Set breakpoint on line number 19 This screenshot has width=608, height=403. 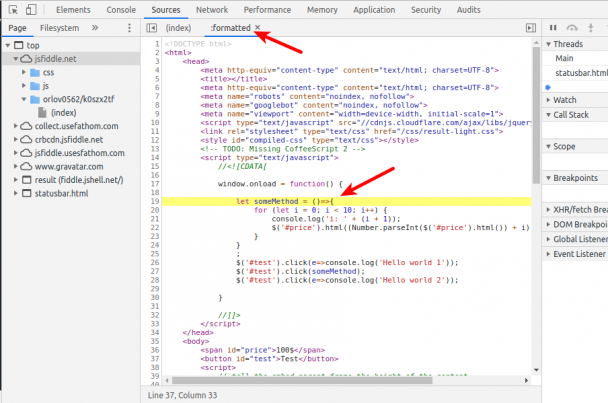155,201
